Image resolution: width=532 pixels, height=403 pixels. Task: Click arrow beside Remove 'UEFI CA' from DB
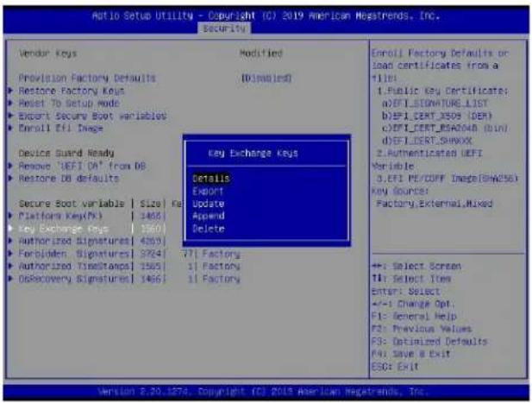[10, 166]
